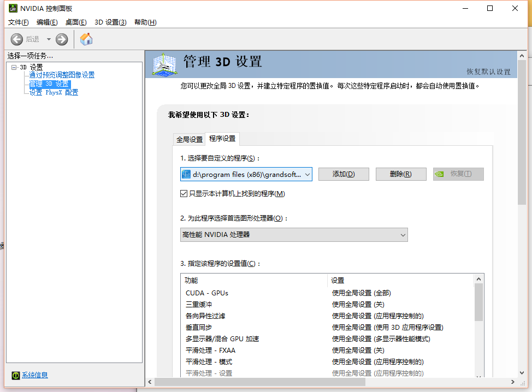The width and height of the screenshot is (532, 392).
Task: Select 通过预览调整图像设置 tree item
Action: 62,75
